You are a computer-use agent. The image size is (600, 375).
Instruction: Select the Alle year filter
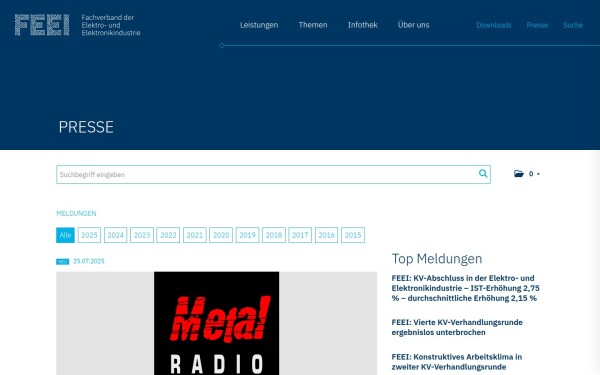[65, 235]
